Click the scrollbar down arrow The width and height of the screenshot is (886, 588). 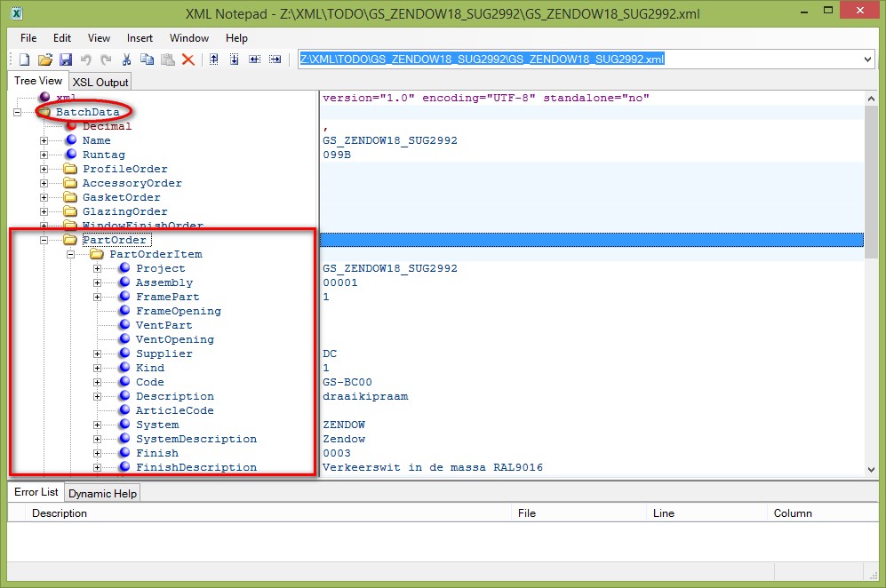871,470
